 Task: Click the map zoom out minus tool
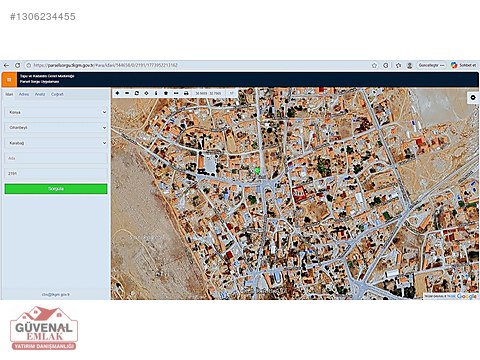click(127, 93)
